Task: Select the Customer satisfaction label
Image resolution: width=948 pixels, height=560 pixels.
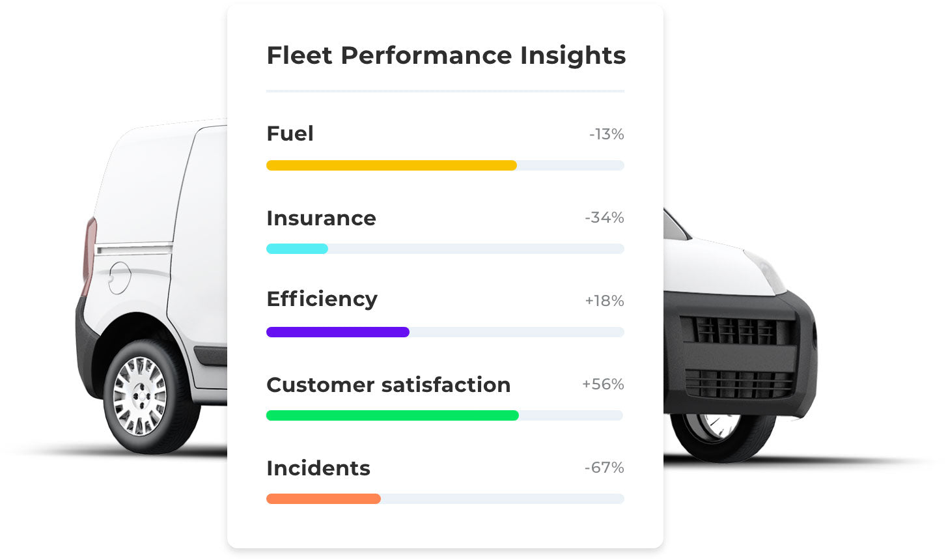Action: pyautogui.click(x=388, y=385)
